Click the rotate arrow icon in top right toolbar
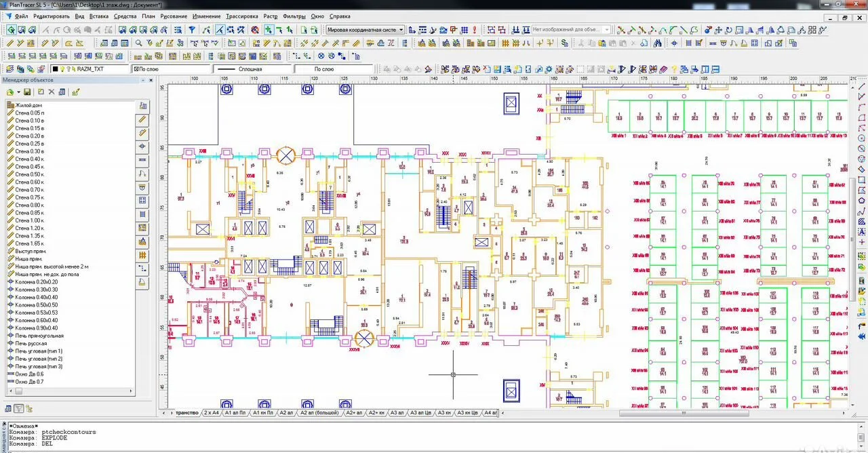Image resolution: width=868 pixels, height=453 pixels. pos(728,30)
